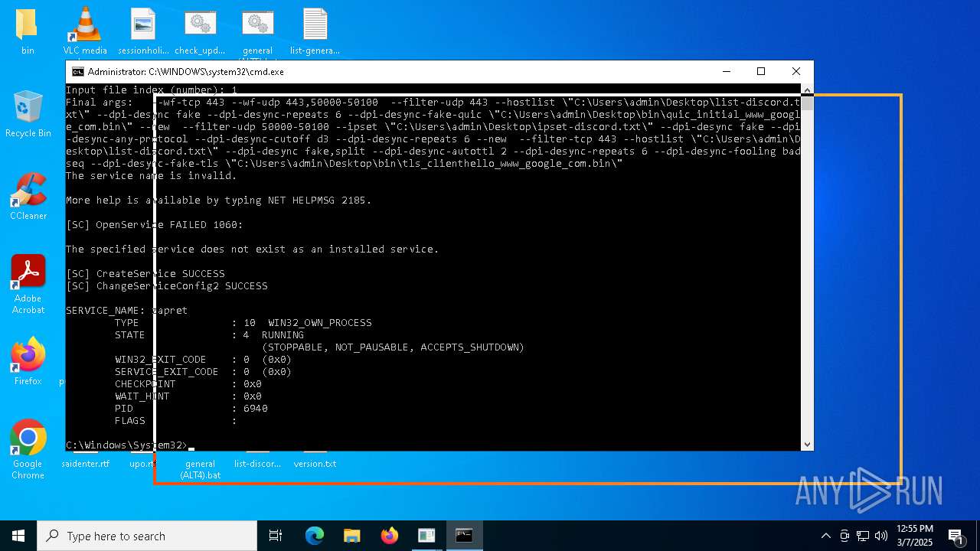Launch VLC media player desktop shortcut
The height and width of the screenshot is (551, 980).
(85, 31)
